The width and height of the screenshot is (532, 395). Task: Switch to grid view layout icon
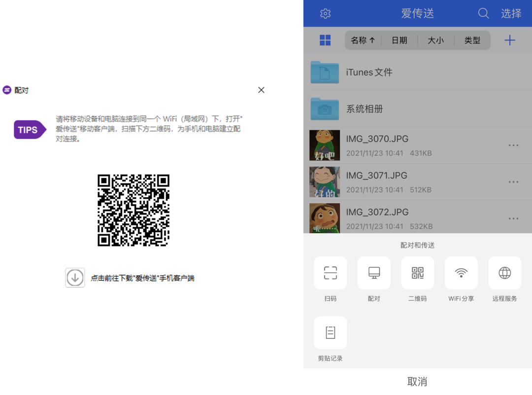tap(325, 40)
